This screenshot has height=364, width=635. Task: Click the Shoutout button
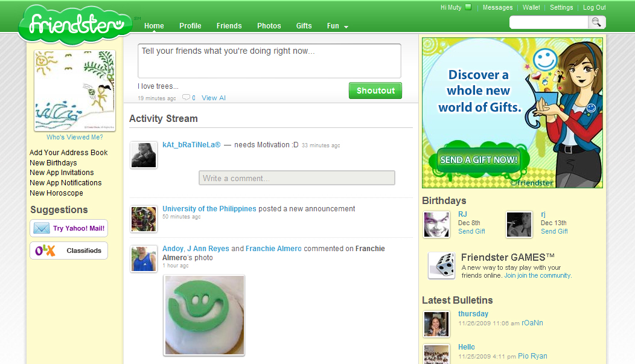click(x=375, y=90)
